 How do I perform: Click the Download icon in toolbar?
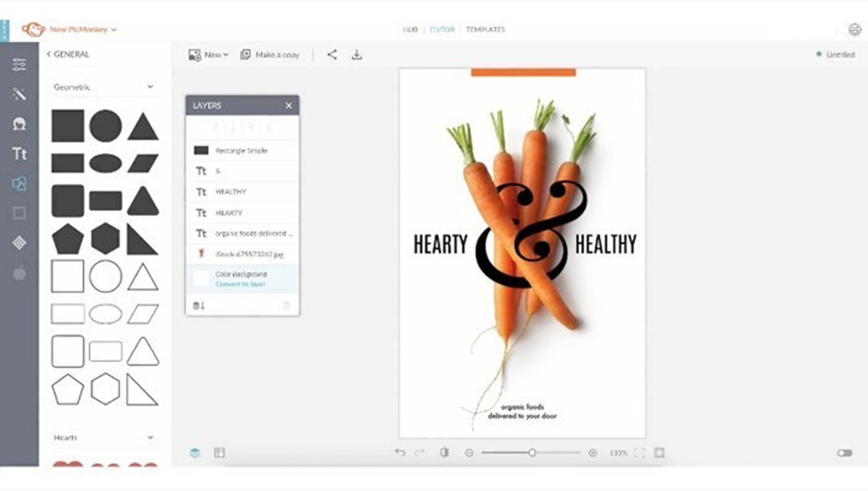point(357,54)
